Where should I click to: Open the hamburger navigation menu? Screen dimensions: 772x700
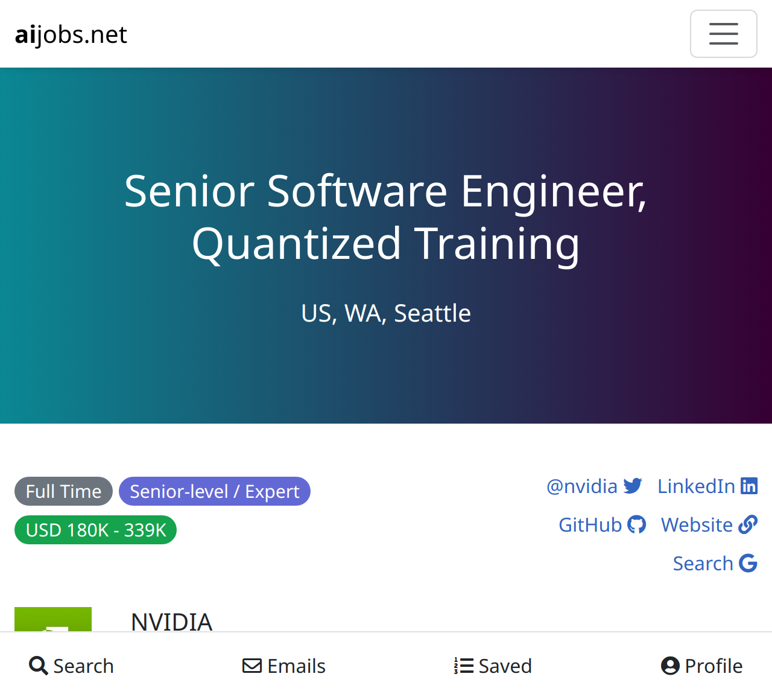[723, 34]
